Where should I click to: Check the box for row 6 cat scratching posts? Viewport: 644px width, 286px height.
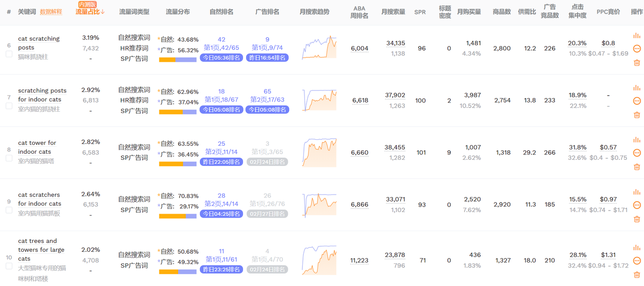pyautogui.click(x=9, y=54)
